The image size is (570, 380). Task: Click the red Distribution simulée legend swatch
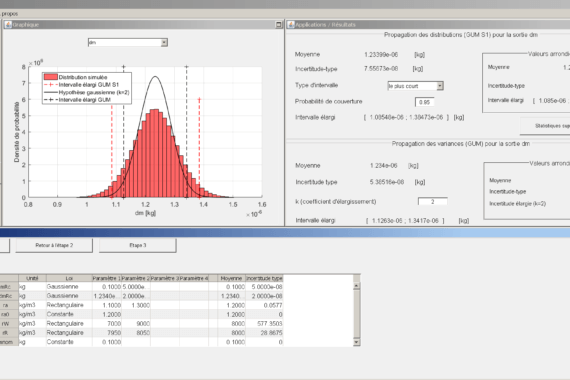(x=51, y=77)
